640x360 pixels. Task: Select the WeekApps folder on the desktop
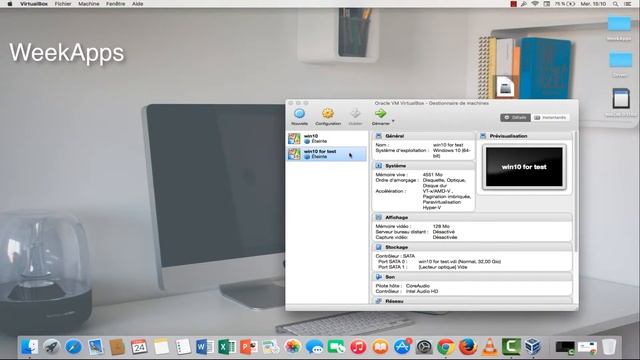619,27
